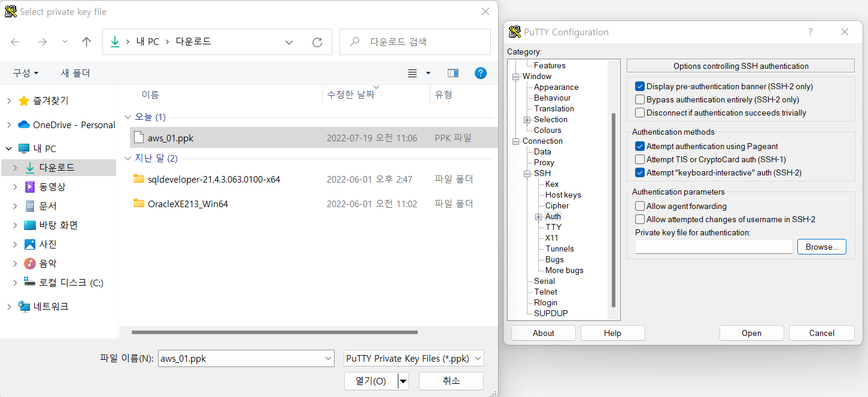Sort by 수정한 날짜 column header

tap(351, 95)
